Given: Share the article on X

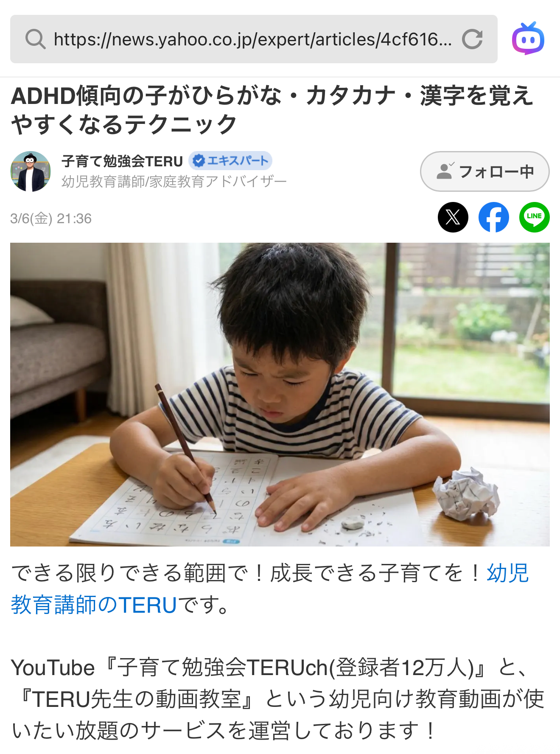Looking at the screenshot, I should [453, 217].
